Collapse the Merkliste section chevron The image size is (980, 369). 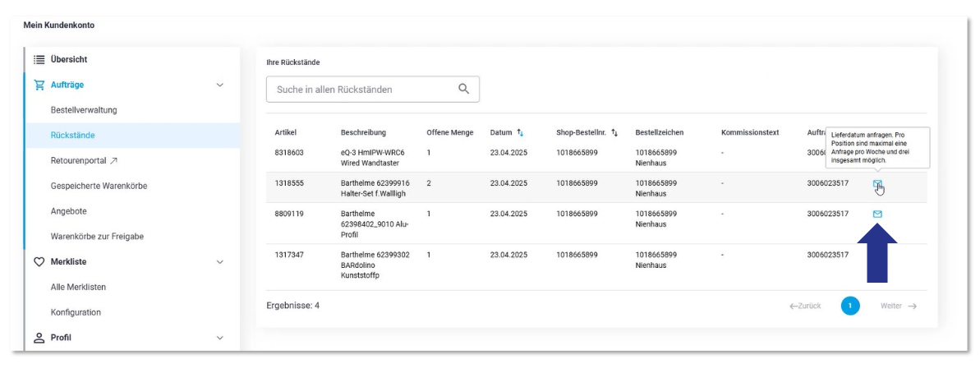click(x=219, y=262)
